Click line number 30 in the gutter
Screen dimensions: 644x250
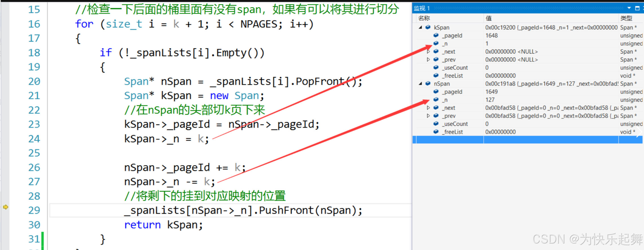click(x=34, y=225)
